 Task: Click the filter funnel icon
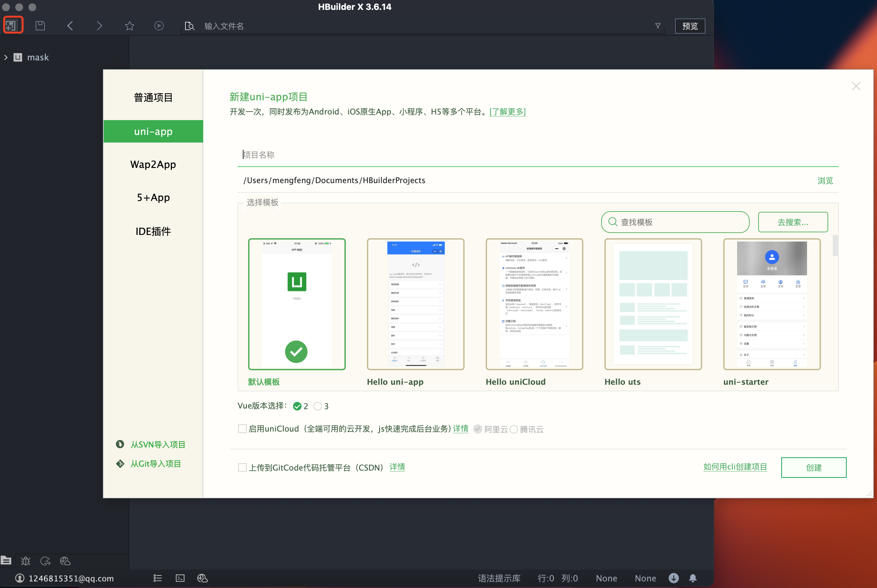pos(658,26)
